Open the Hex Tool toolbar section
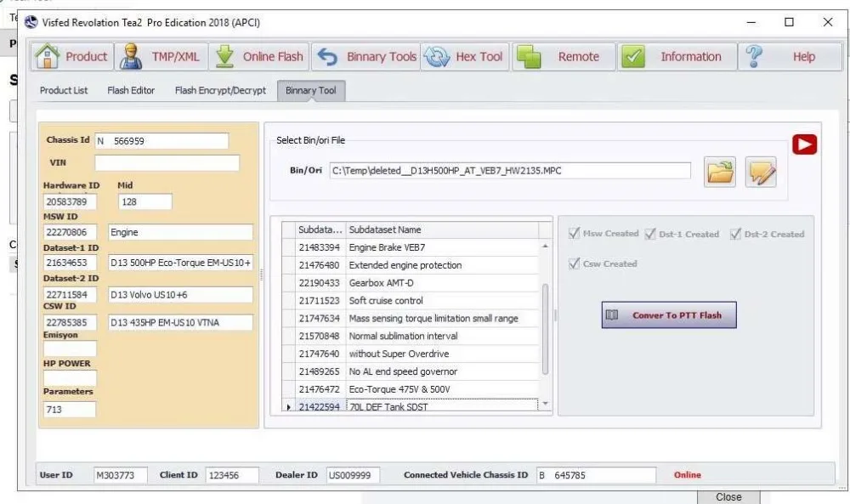 pyautogui.click(x=465, y=56)
